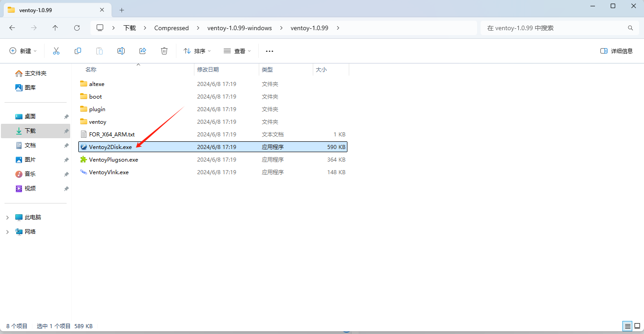The image size is (644, 334).
Task: Expand the 网络 tree node
Action: click(x=7, y=232)
